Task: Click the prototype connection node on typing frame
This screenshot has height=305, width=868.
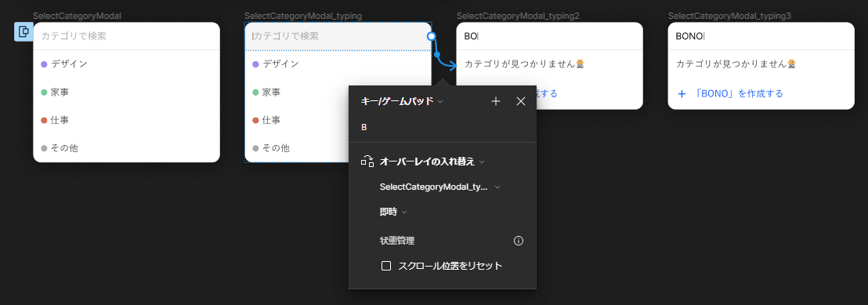Action: coord(432,36)
